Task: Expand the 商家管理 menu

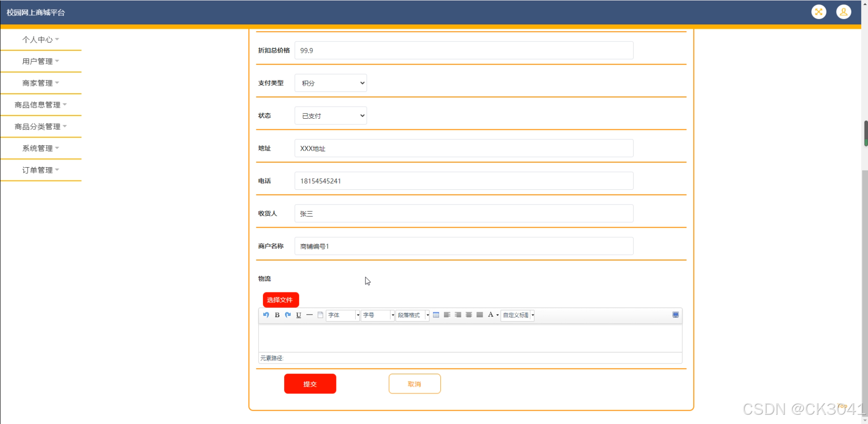Action: [41, 83]
